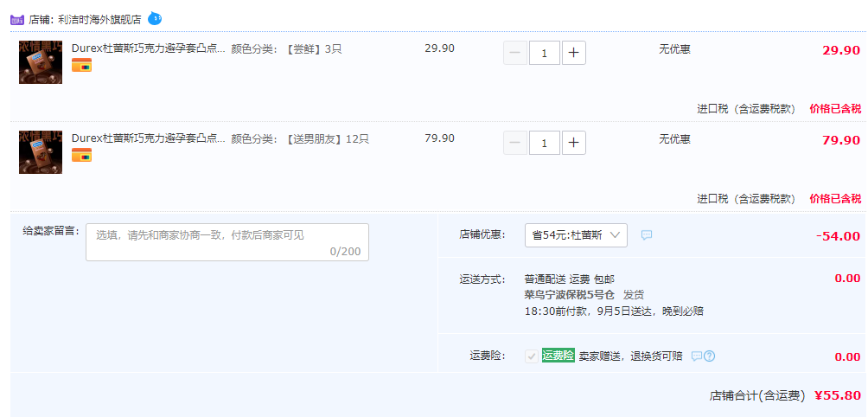Viewport: 868px width, 417px height.
Task: Click 价格已含税 under the 79.90 item
Action: 835,199
